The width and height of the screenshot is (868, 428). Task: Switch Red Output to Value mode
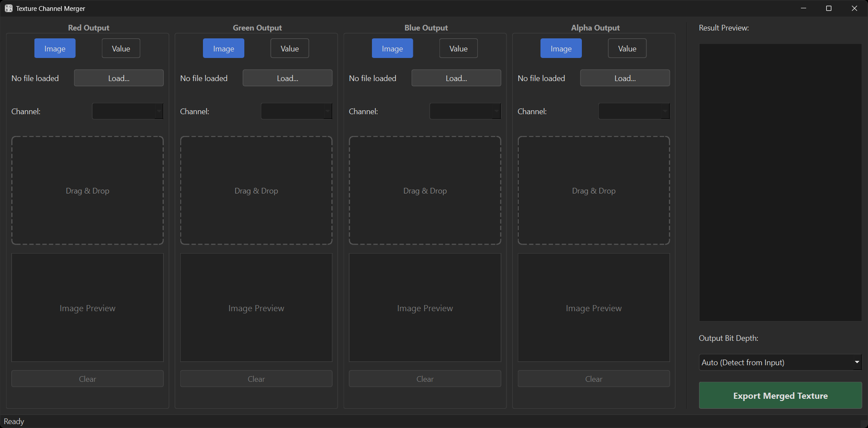(121, 48)
